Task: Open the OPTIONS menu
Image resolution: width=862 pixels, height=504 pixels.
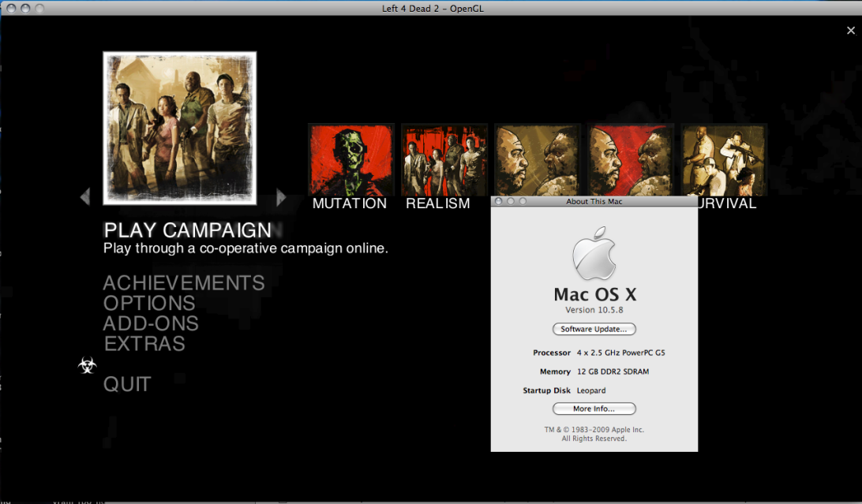Action: pyautogui.click(x=149, y=303)
